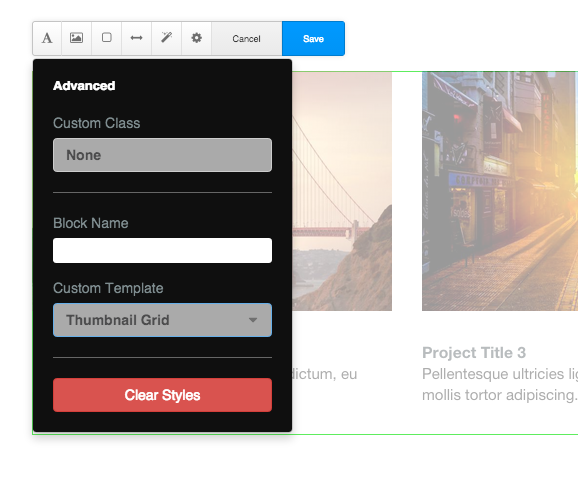Open the magic wand tool
The width and height of the screenshot is (578, 478).
(x=166, y=38)
